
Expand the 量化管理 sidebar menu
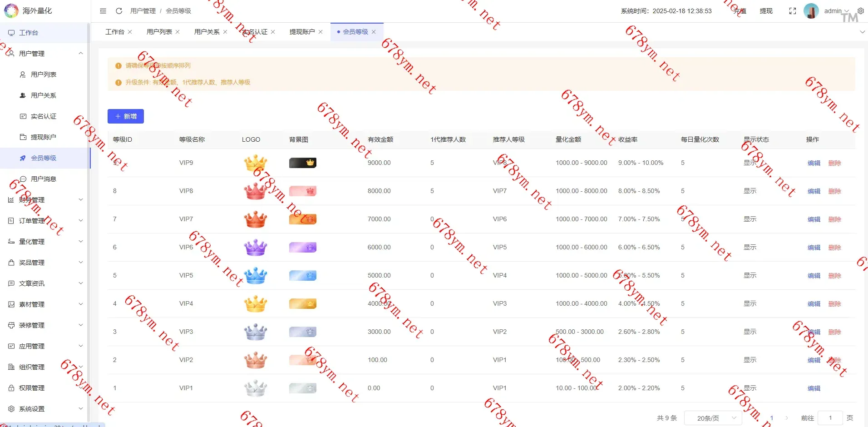(x=45, y=242)
